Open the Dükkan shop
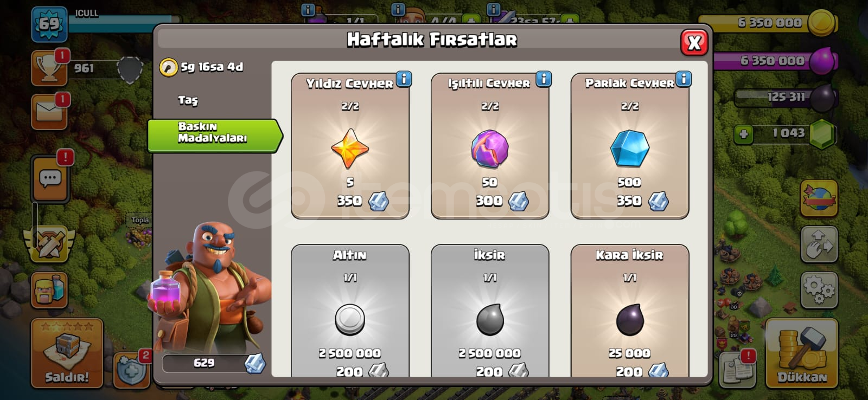Viewport: 868px width, 400px height. click(802, 353)
